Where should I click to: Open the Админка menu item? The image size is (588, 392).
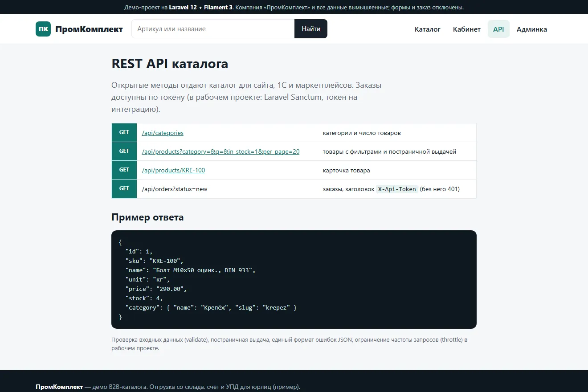pos(532,29)
